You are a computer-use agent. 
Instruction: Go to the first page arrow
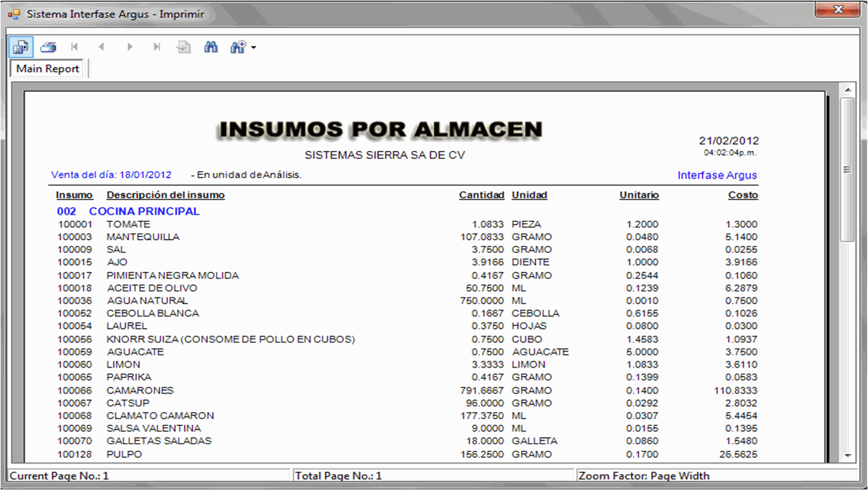click(75, 47)
